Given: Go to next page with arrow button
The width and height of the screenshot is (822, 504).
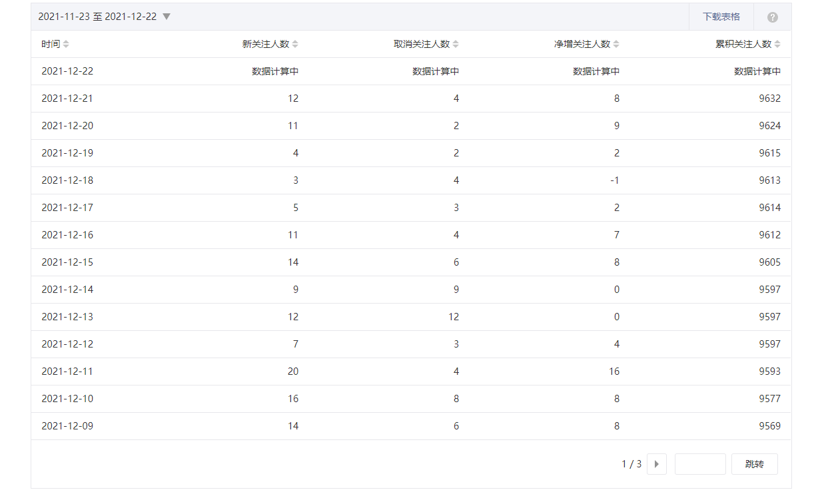Looking at the screenshot, I should point(657,464).
